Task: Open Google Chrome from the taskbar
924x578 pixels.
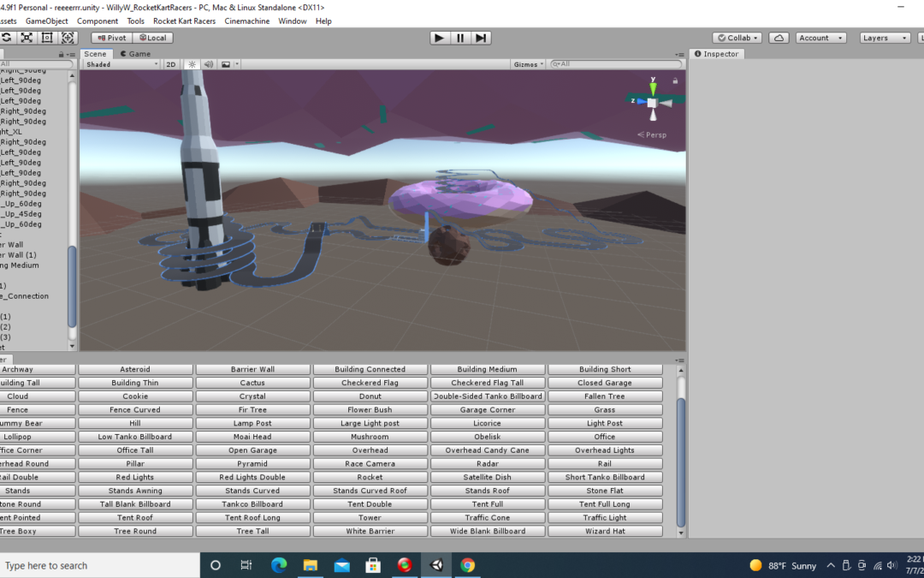Action: point(467,565)
